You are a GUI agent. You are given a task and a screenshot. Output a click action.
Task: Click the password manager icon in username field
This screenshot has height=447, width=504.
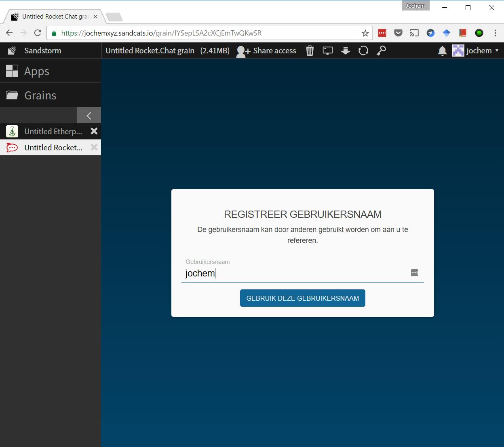(415, 273)
